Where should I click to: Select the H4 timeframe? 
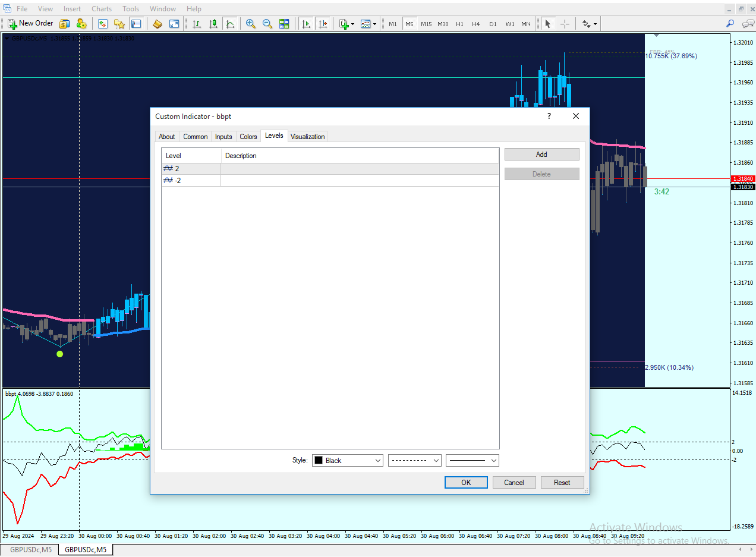[476, 24]
